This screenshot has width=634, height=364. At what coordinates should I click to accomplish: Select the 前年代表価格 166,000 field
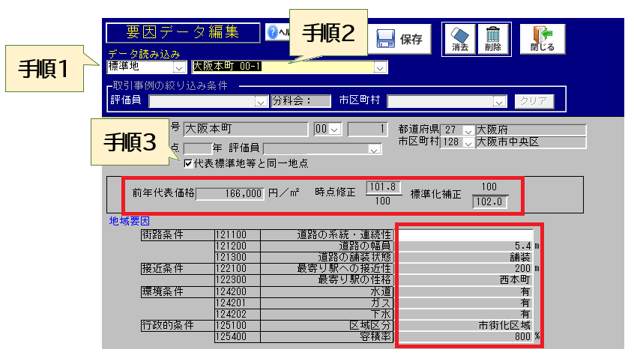click(230, 193)
